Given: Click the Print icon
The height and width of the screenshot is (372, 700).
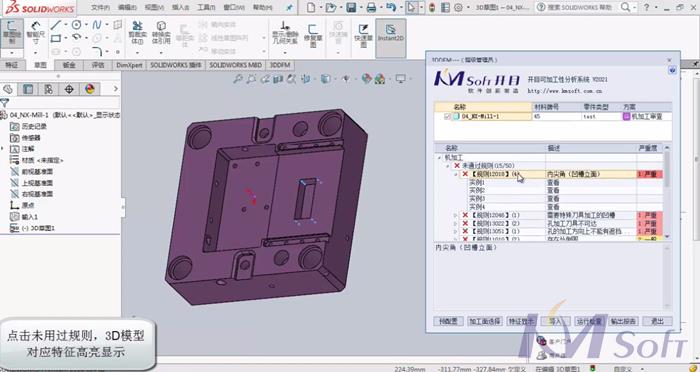Looking at the screenshot, I should [371, 7].
